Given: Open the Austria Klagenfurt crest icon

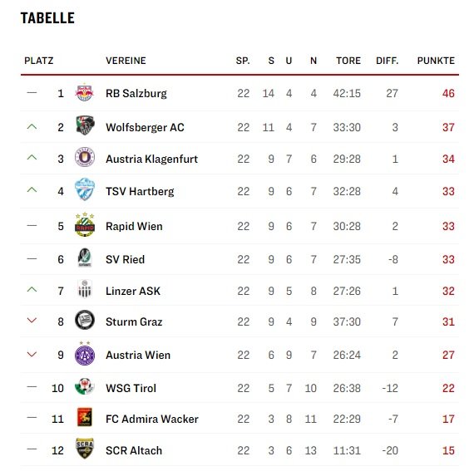Looking at the screenshot, I should (x=85, y=157).
